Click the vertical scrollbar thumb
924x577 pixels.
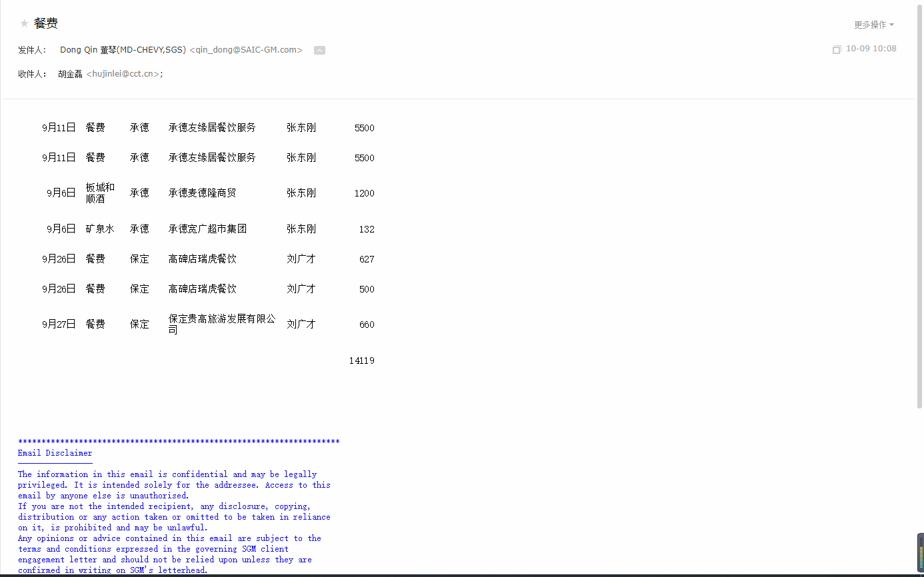click(920, 207)
